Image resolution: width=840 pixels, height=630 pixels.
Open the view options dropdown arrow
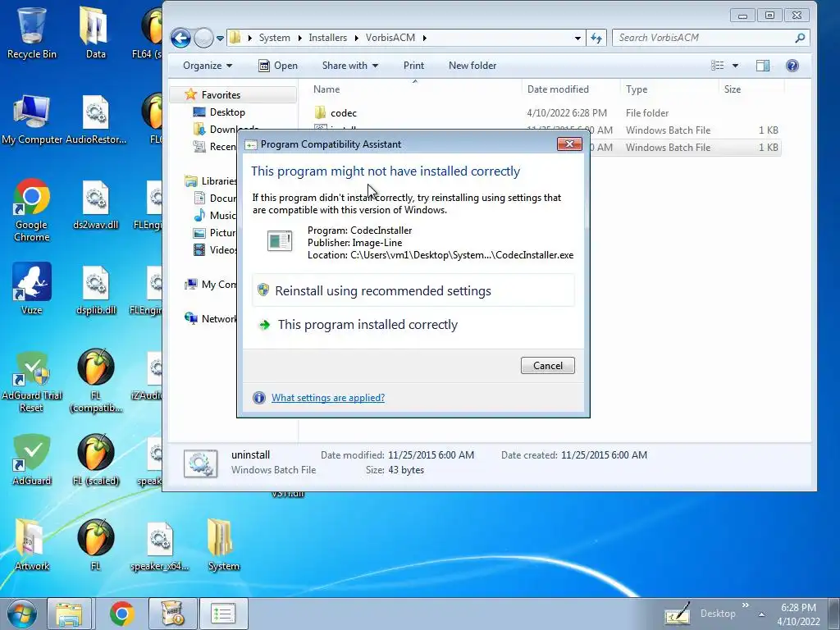(735, 66)
